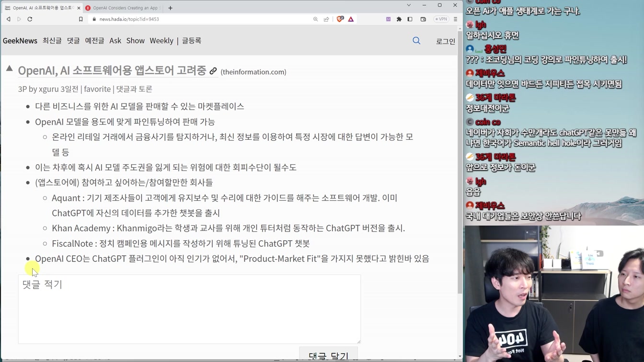644x362 pixels.
Task: Open the purple M extension icon
Action: (x=388, y=19)
